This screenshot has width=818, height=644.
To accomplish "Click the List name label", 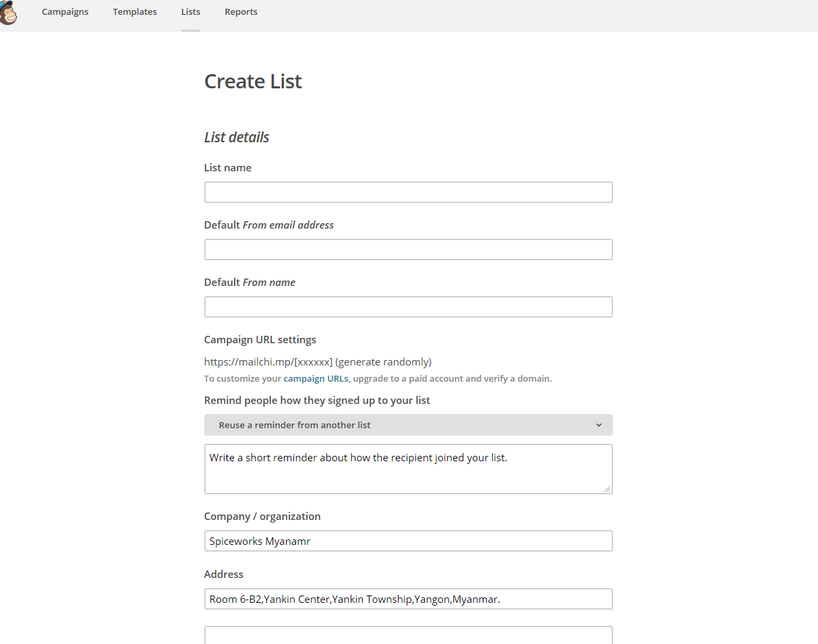I will [228, 168].
